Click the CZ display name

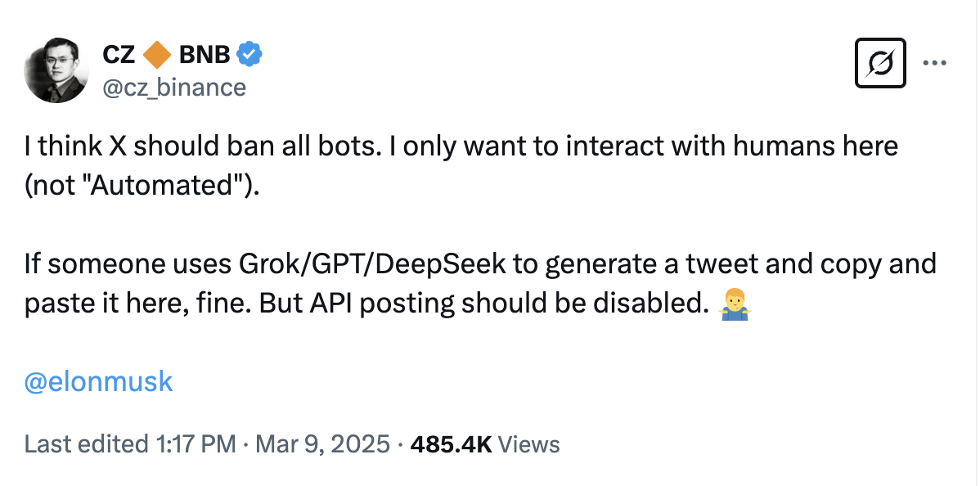pos(119,55)
